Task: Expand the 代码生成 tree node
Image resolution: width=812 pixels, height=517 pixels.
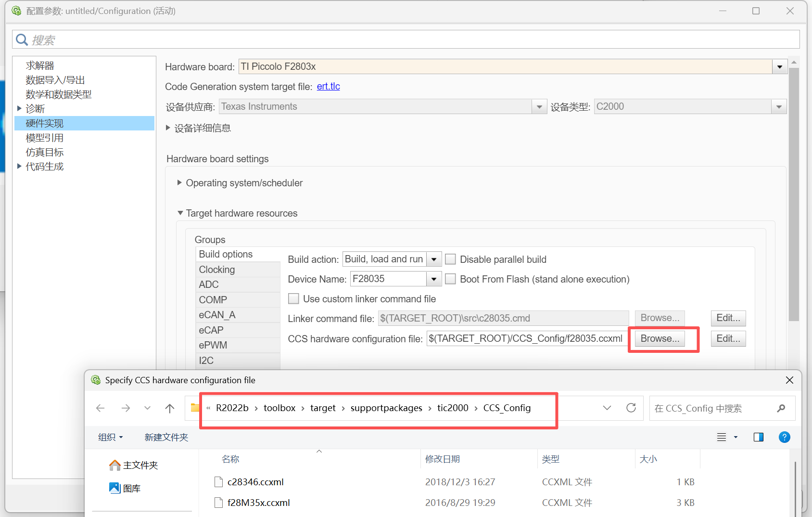Action: [19, 167]
